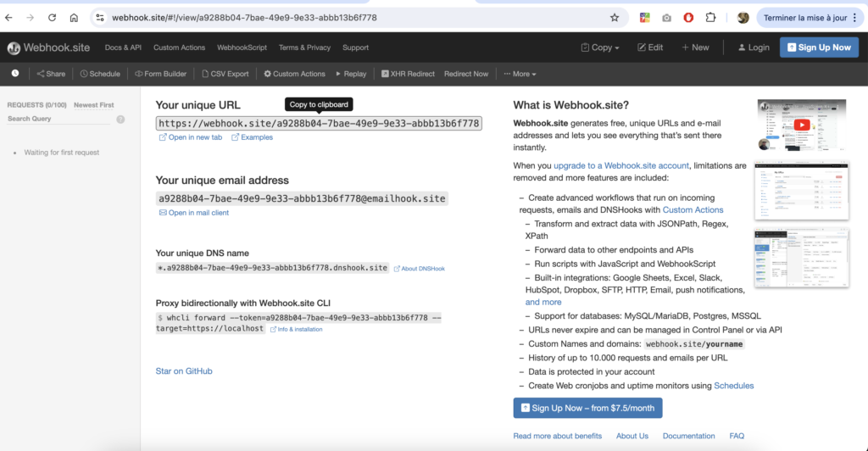Image resolution: width=868 pixels, height=451 pixels.
Task: Open the Star on GitHub link
Action: tap(184, 371)
